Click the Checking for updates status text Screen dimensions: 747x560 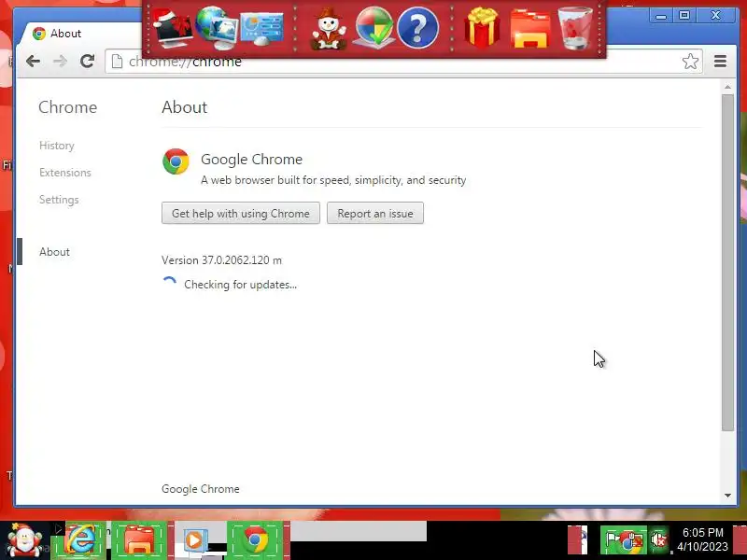240,285
